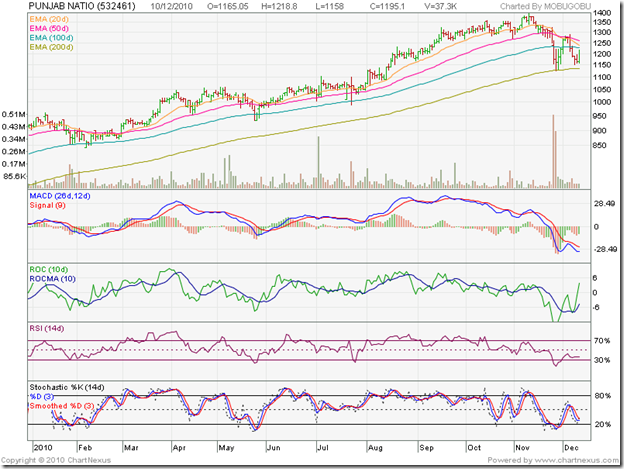The width and height of the screenshot is (624, 469).
Task: Click the 85.6K volume axis label
Action: pos(14,176)
